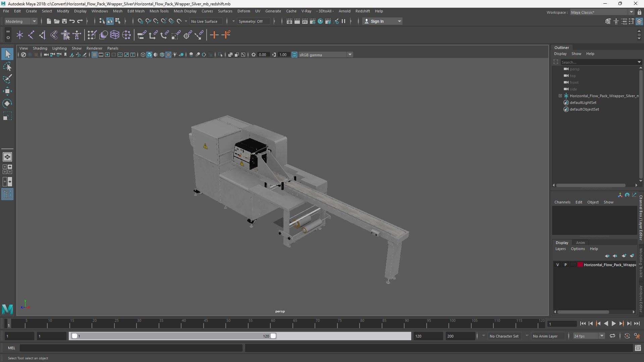
Task: Click the range slider right handle
Action: [273, 336]
